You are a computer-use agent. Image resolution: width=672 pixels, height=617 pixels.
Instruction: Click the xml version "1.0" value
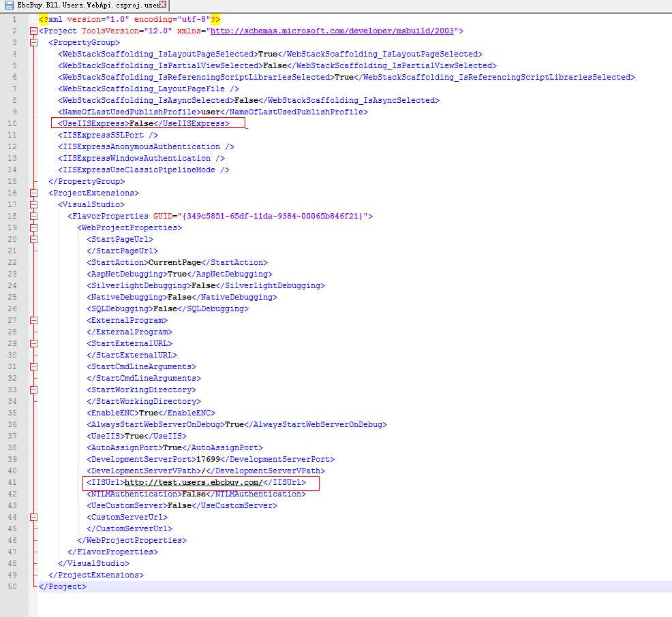117,19
